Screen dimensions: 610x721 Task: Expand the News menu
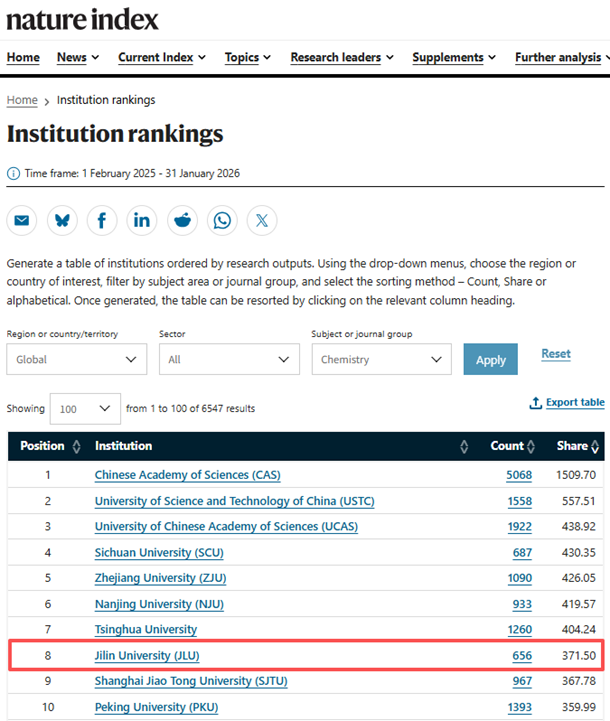[78, 57]
